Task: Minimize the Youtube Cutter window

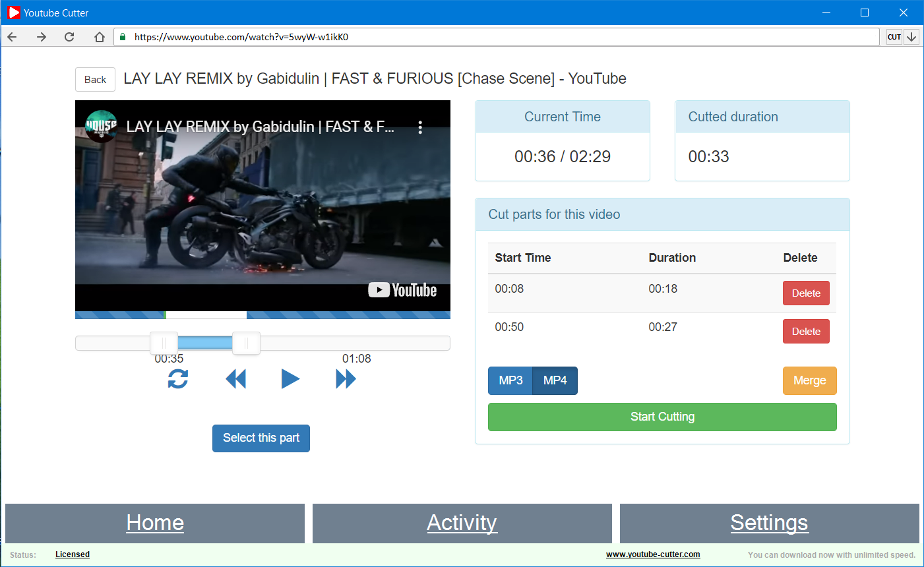Action: (x=827, y=13)
